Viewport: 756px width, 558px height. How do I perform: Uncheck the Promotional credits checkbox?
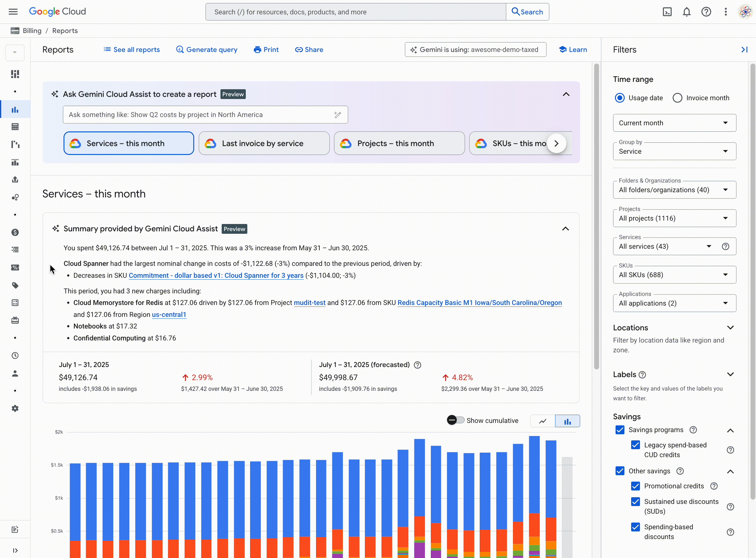[635, 486]
